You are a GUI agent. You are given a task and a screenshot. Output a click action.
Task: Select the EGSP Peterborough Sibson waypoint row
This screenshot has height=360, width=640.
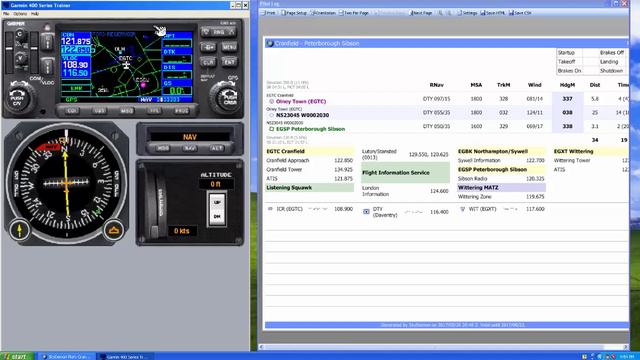click(447, 127)
